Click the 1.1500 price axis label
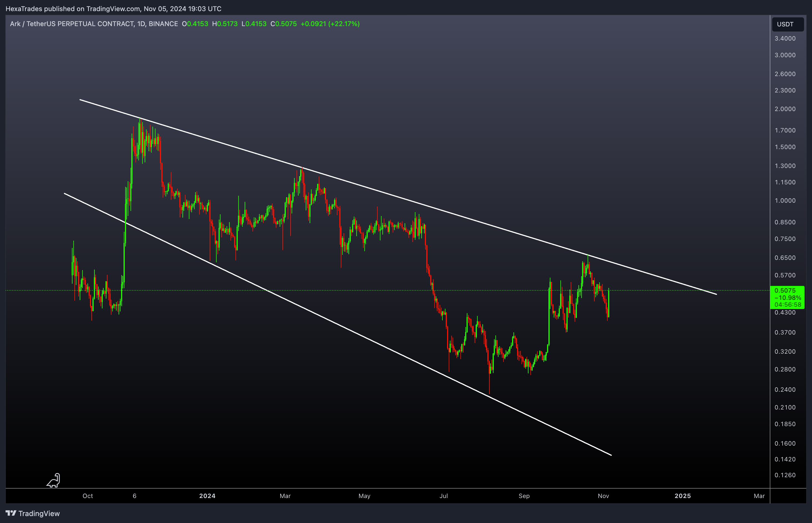The width and height of the screenshot is (812, 523). click(x=785, y=182)
